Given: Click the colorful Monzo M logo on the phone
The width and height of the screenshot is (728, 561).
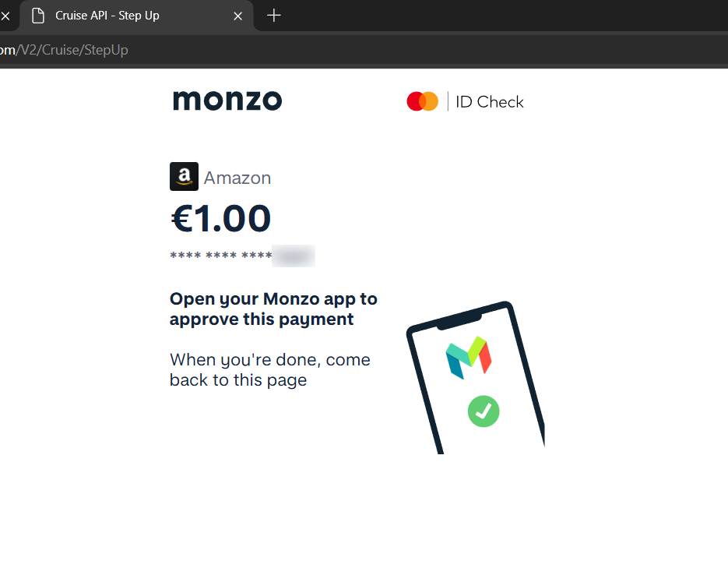Looking at the screenshot, I should point(468,358).
